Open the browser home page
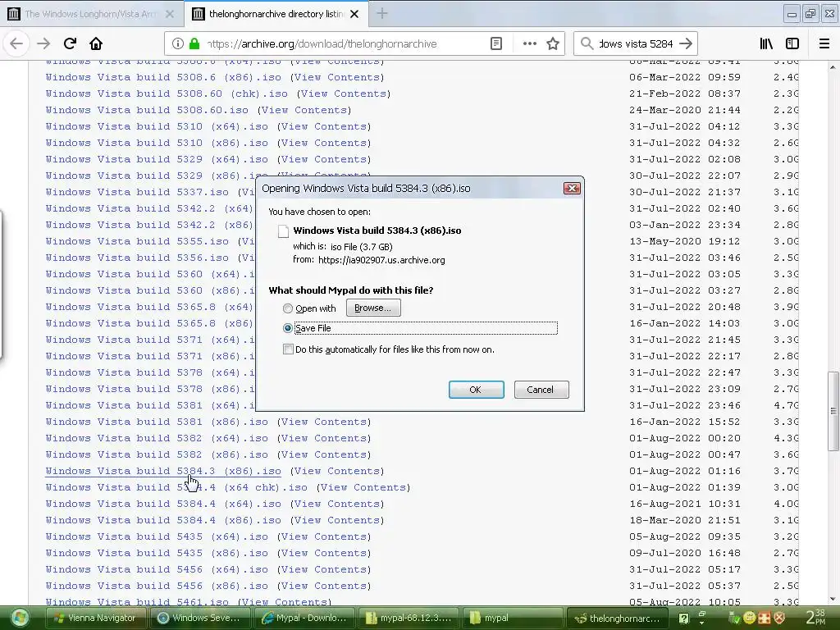This screenshot has width=840, height=630. point(96,43)
